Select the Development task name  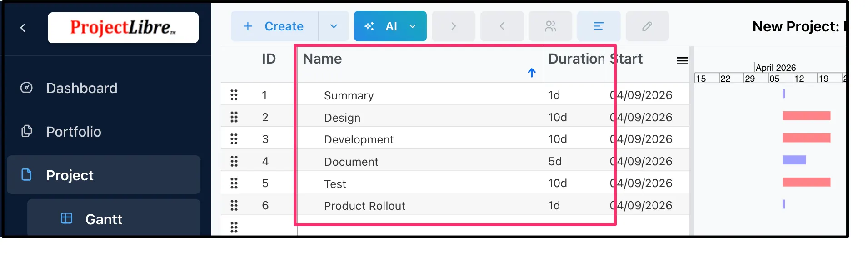coord(359,139)
